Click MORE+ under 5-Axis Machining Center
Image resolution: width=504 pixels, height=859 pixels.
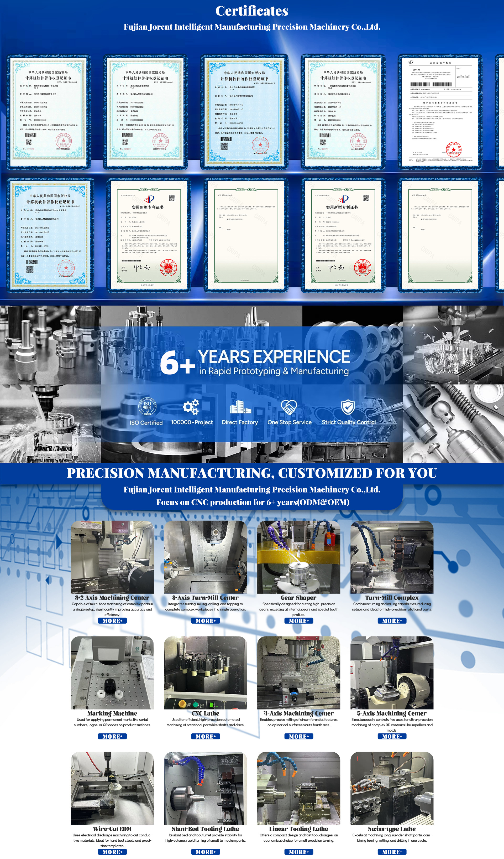coord(392,736)
